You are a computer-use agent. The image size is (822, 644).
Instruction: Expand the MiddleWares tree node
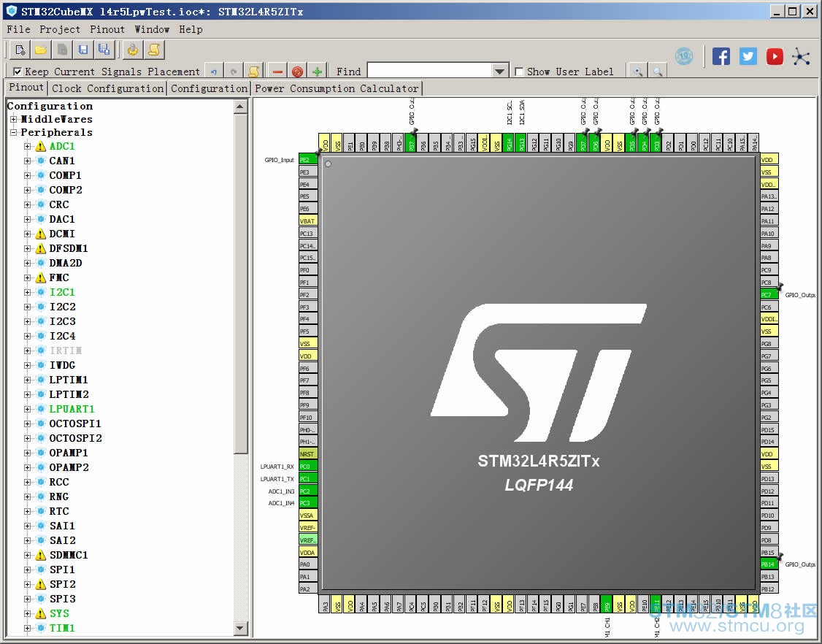pyautogui.click(x=14, y=119)
